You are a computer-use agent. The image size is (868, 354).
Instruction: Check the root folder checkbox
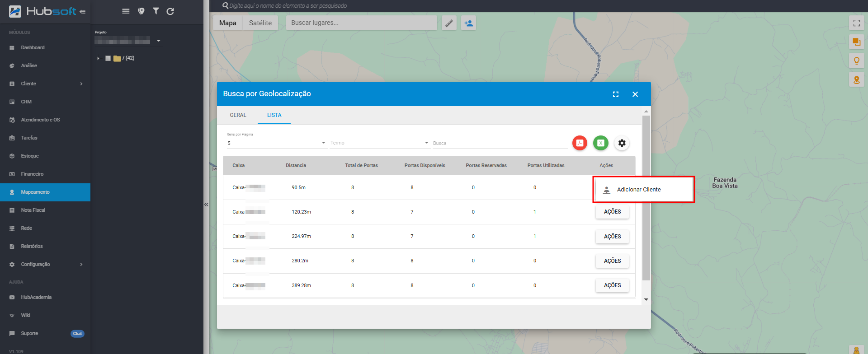point(108,58)
